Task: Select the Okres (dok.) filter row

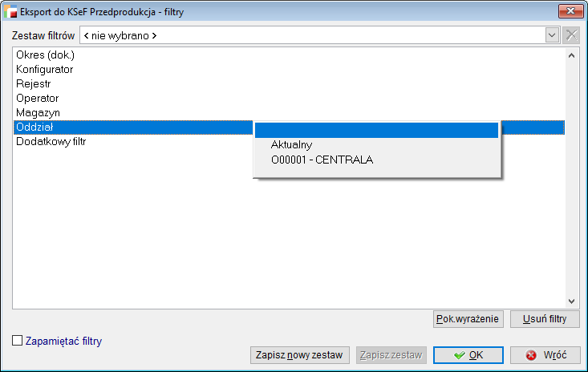Action: [45, 55]
